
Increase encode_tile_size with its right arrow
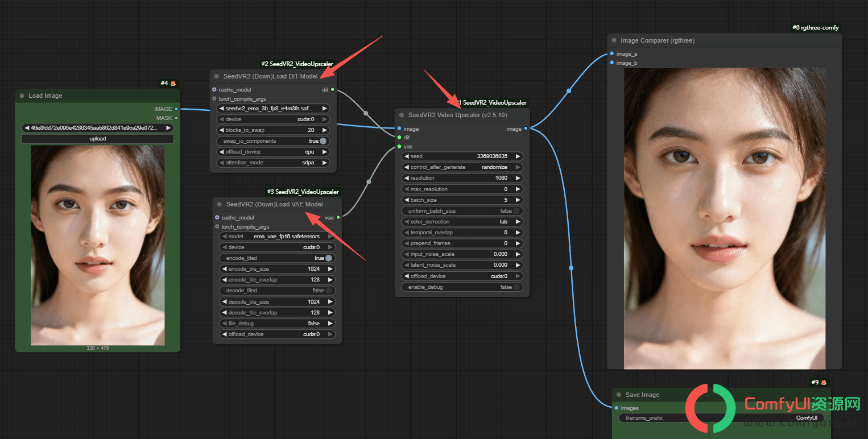330,269
